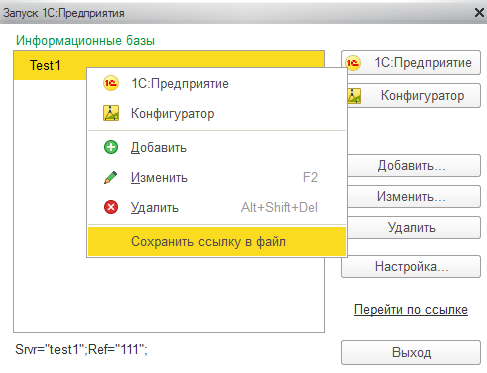This screenshot has width=487, height=373.
Task: Launch 1С:Предприятие with the right-side button
Action: pos(411,63)
